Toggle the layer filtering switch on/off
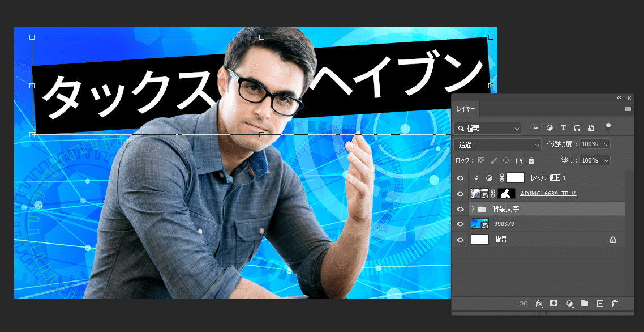Viewport: 644px width, 332px height. [608, 127]
